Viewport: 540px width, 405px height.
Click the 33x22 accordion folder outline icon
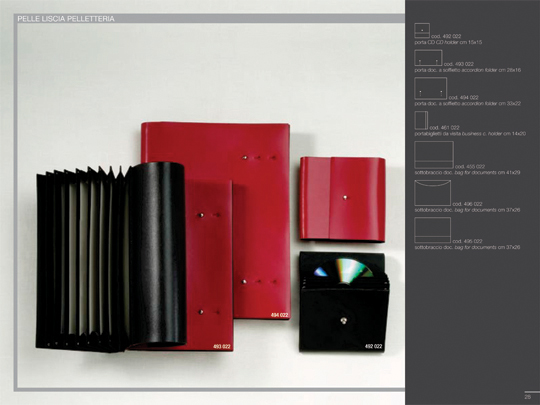(430, 89)
